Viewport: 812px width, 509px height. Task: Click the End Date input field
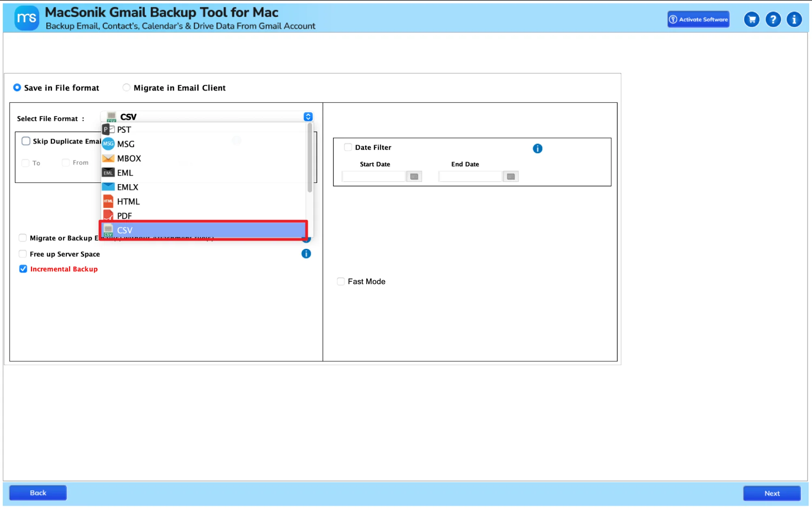click(470, 176)
